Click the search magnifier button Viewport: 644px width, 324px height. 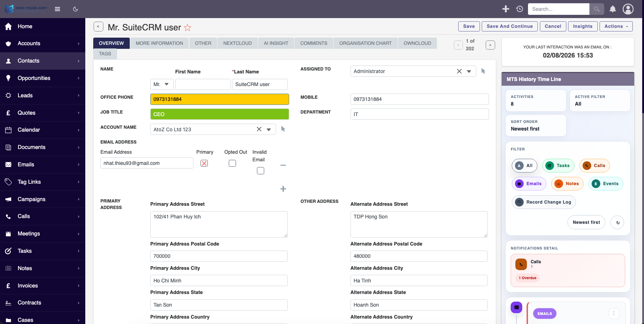597,9
